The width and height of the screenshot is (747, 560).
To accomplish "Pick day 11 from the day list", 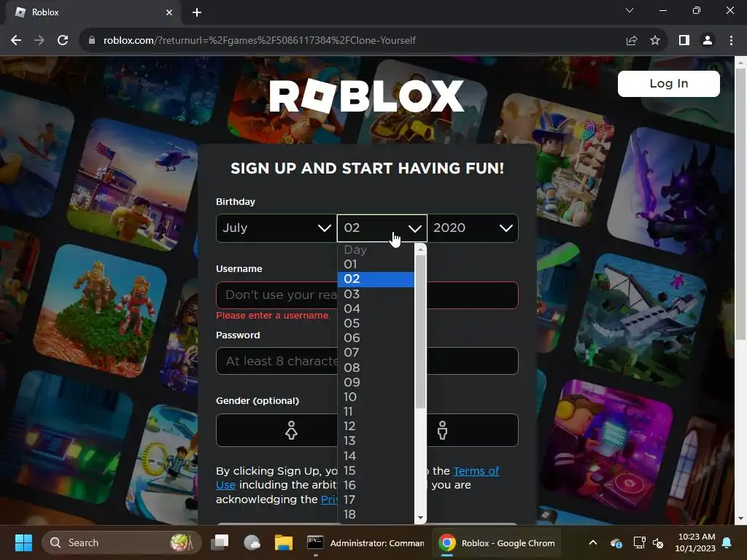I will pyautogui.click(x=376, y=412).
